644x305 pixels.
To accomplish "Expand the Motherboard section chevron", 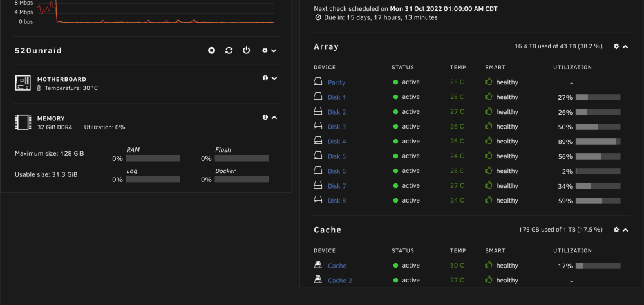I will point(274,78).
